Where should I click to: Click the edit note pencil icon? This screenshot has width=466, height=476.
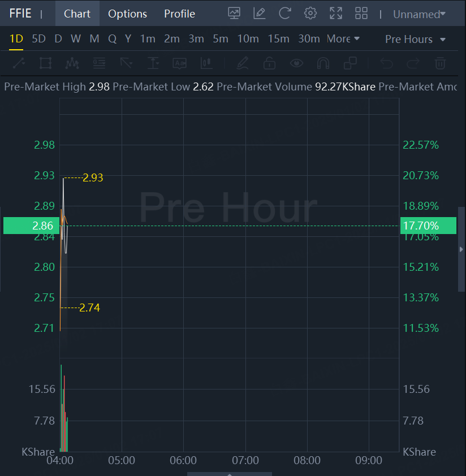tap(260, 14)
